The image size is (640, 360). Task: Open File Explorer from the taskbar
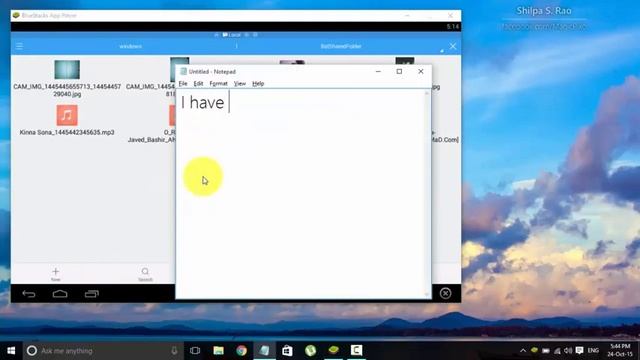(218, 351)
